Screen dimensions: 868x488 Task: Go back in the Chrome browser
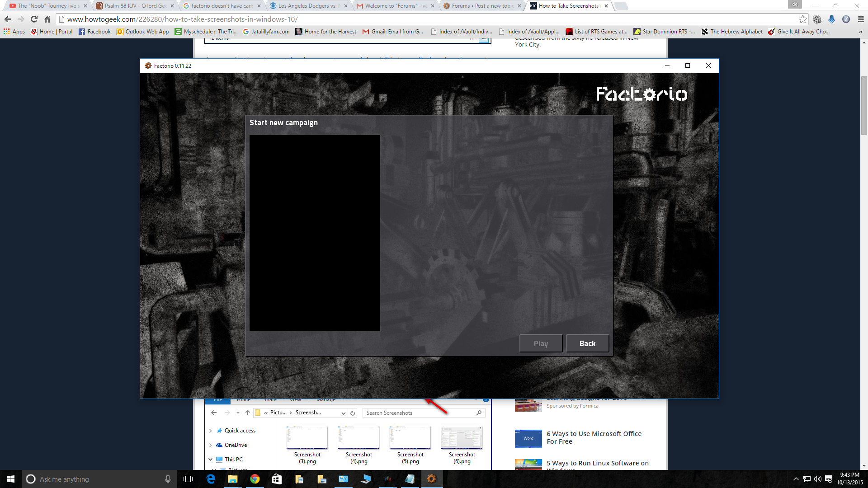pyautogui.click(x=8, y=19)
